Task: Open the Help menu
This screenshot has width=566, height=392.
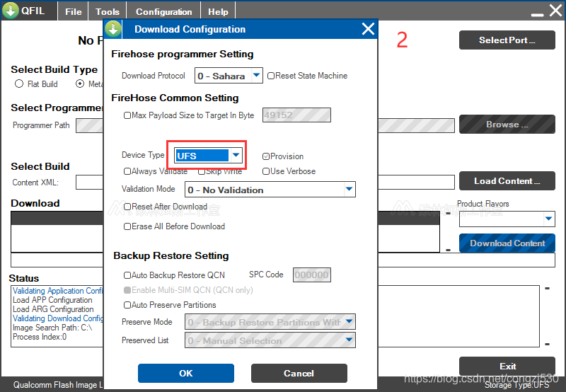Action: tap(218, 12)
